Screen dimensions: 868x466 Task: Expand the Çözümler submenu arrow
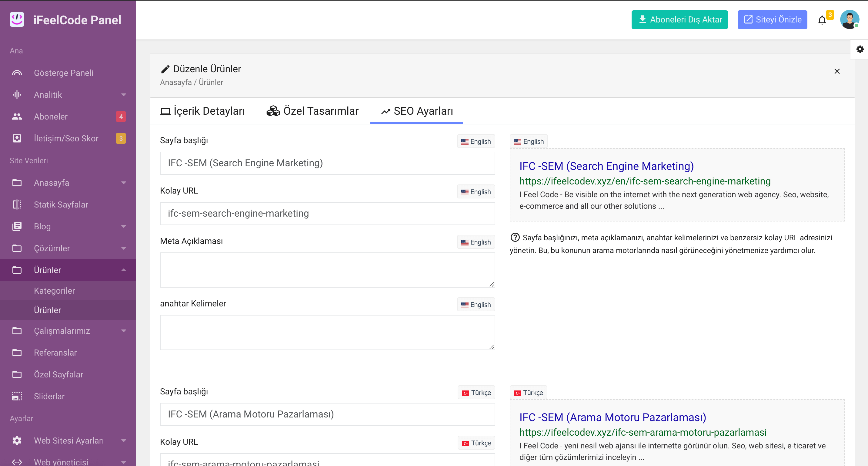coord(124,248)
